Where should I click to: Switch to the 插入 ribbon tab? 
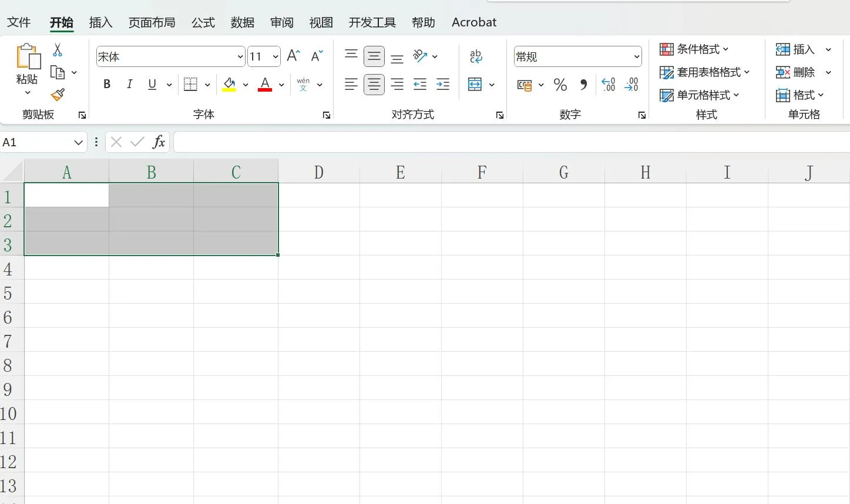pyautogui.click(x=100, y=22)
